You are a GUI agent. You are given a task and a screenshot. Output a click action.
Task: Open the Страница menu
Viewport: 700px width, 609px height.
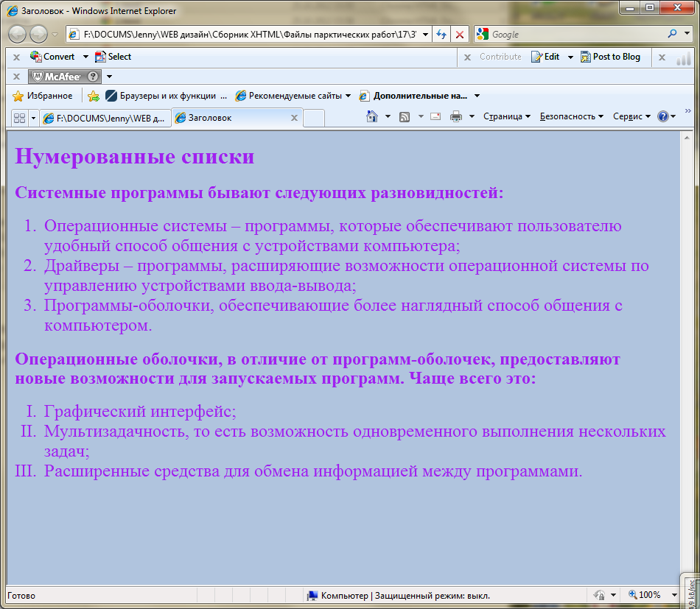point(506,116)
